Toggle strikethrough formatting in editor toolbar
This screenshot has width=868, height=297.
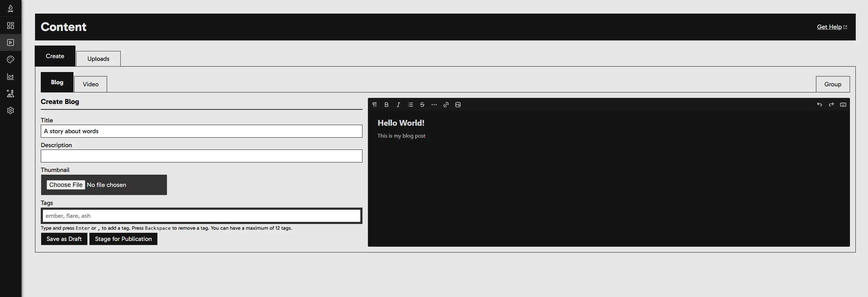(x=422, y=105)
